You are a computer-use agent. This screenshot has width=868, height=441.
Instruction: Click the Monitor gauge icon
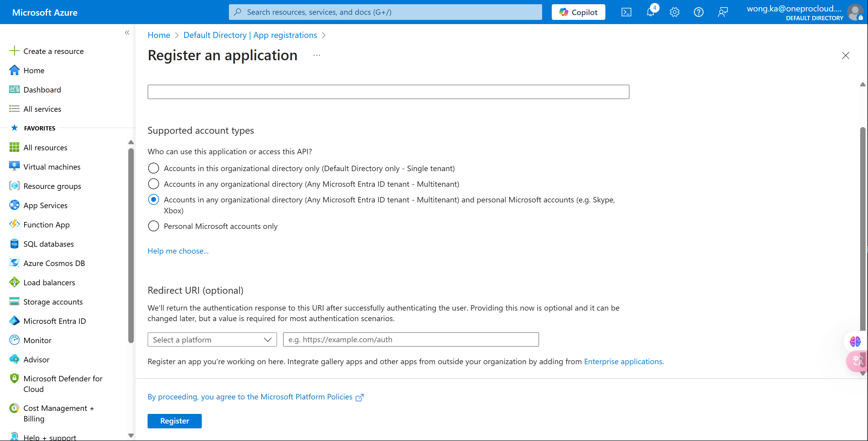[14, 340]
